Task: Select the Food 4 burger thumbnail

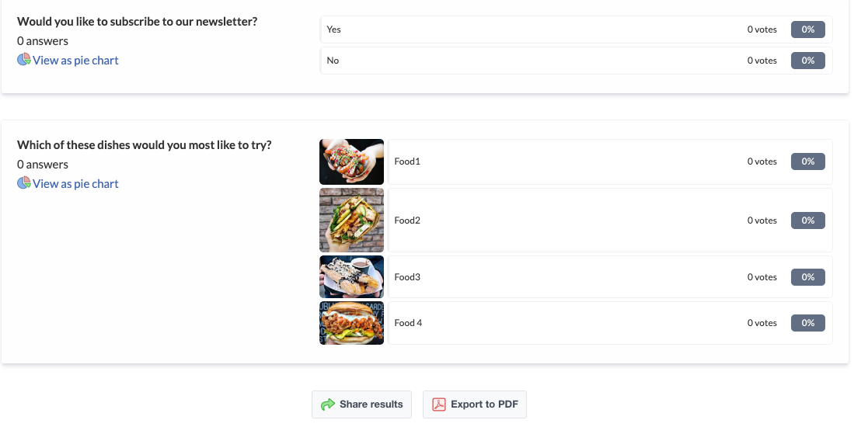Action: pyautogui.click(x=351, y=323)
